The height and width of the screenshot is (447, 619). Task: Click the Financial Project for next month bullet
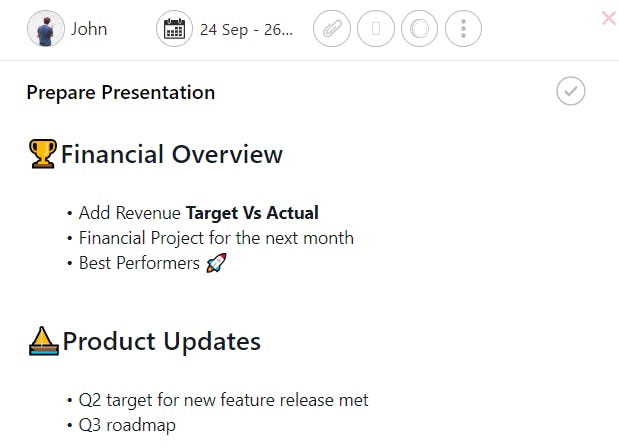(216, 238)
